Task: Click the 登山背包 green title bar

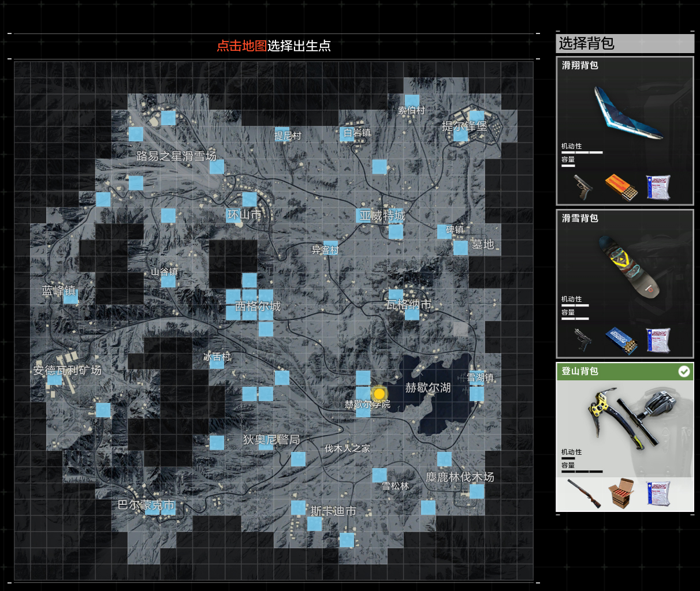Action: (x=612, y=371)
